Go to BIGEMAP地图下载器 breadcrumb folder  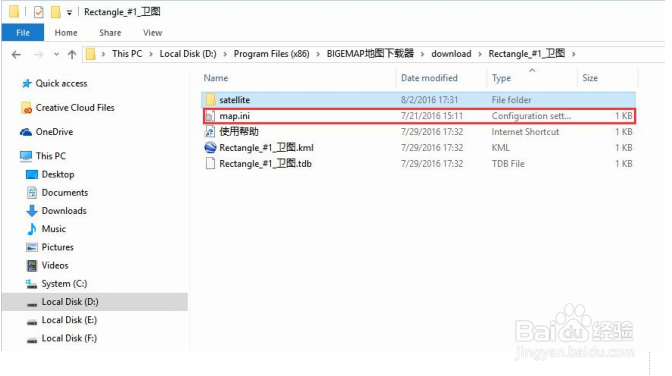click(x=370, y=54)
